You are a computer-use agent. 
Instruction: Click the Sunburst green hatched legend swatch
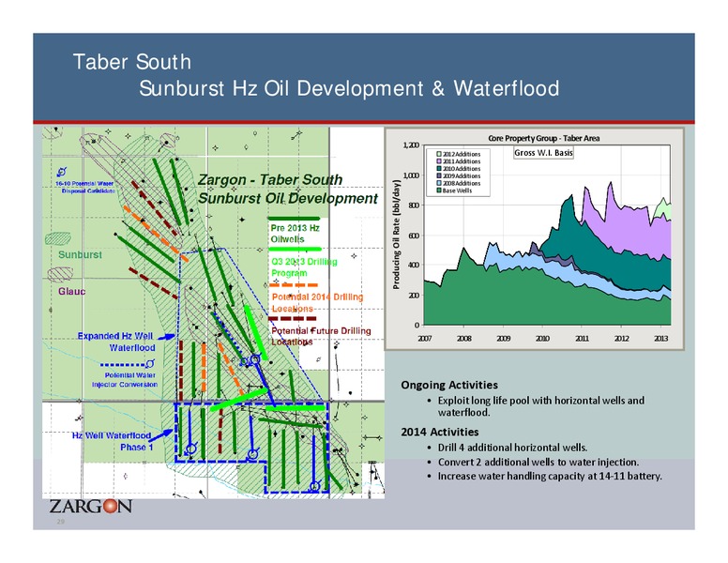click(x=58, y=238)
